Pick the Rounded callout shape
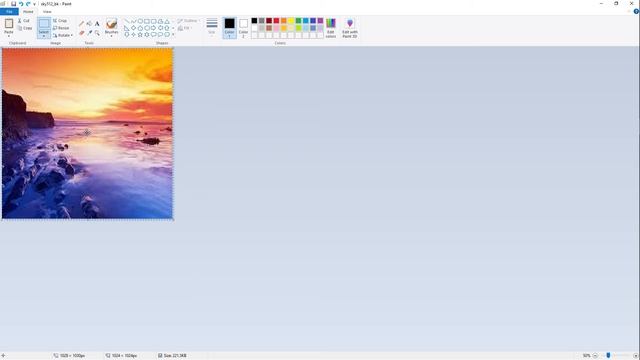The image size is (640, 360). point(153,35)
